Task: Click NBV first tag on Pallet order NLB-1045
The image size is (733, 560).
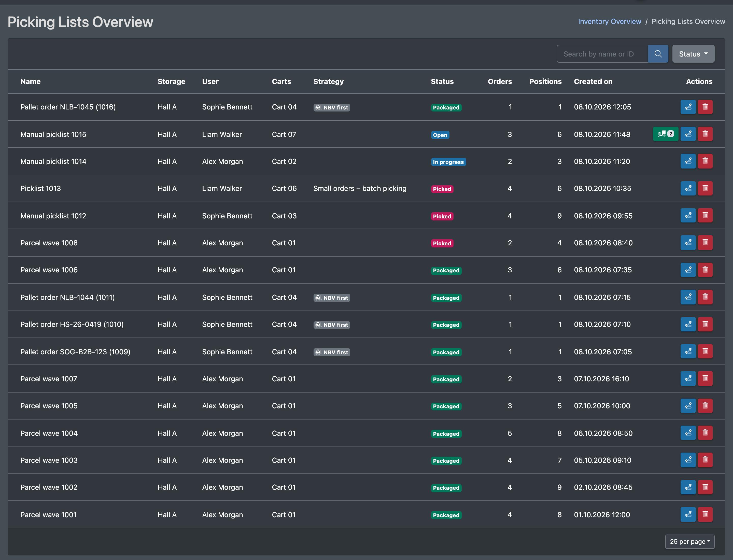Action: 332,107
